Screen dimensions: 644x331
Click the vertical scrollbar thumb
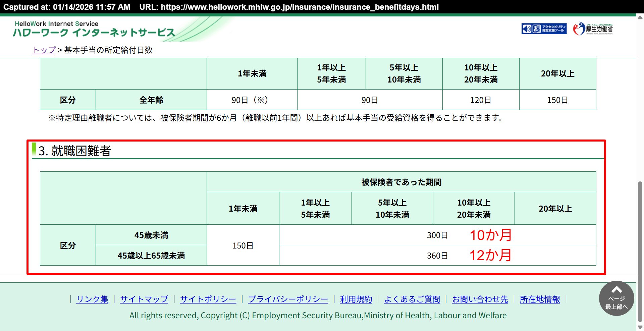[640, 252]
